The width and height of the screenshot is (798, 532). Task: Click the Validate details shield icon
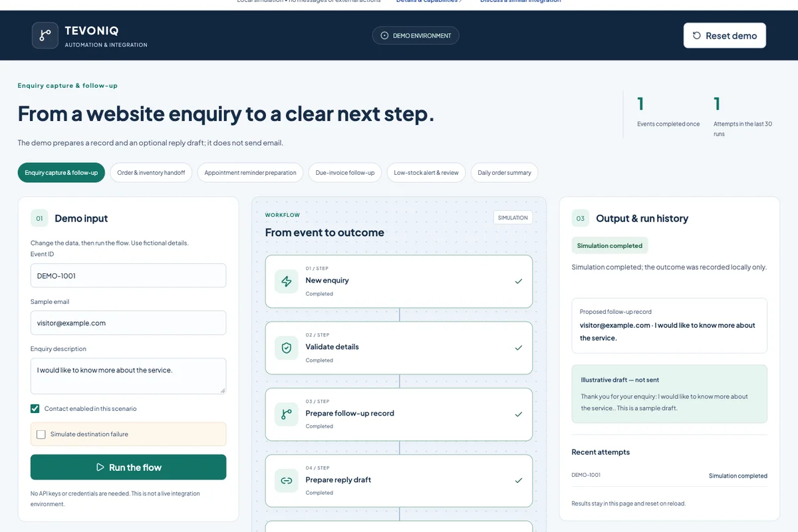coord(287,348)
